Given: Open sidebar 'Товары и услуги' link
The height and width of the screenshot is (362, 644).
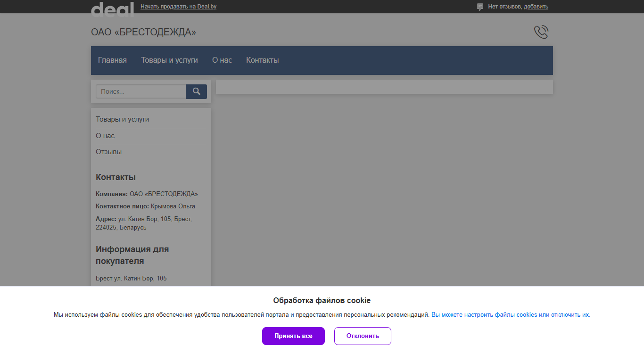Looking at the screenshot, I should point(123,119).
